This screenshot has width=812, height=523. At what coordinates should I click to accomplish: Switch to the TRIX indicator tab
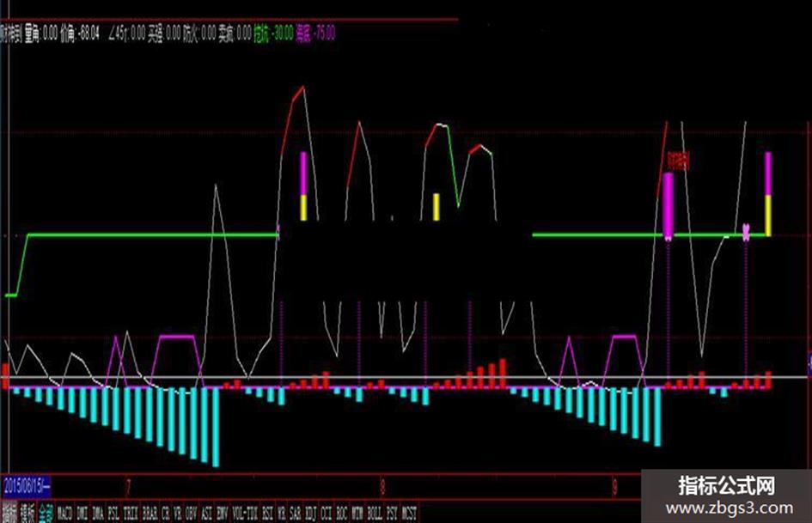point(131,514)
